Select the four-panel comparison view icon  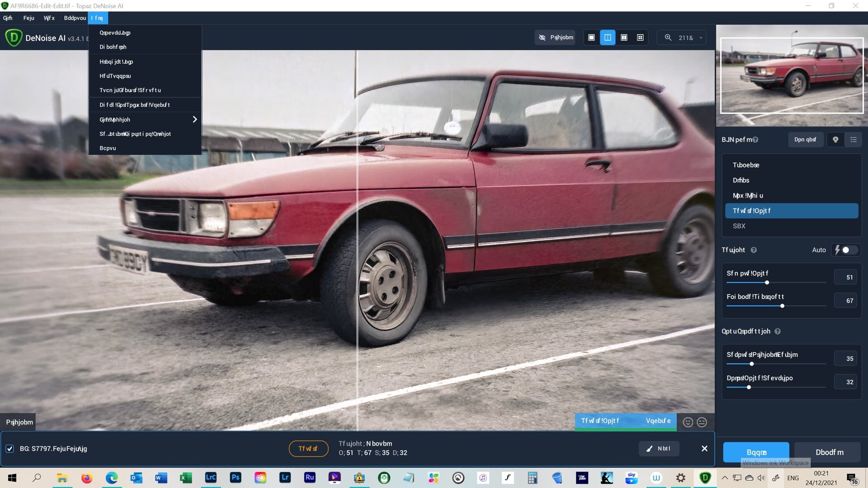pos(640,38)
